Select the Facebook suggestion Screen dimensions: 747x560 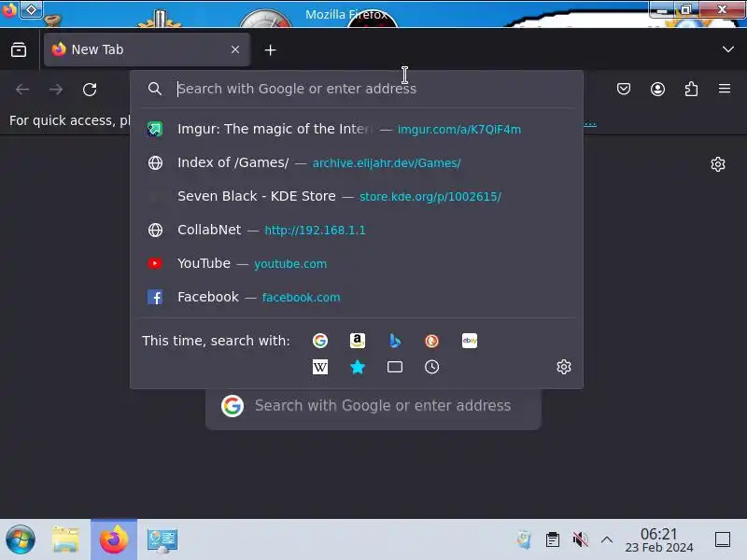click(x=357, y=297)
